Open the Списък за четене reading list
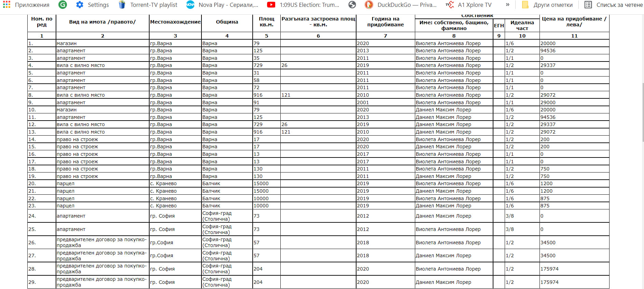 click(614, 5)
